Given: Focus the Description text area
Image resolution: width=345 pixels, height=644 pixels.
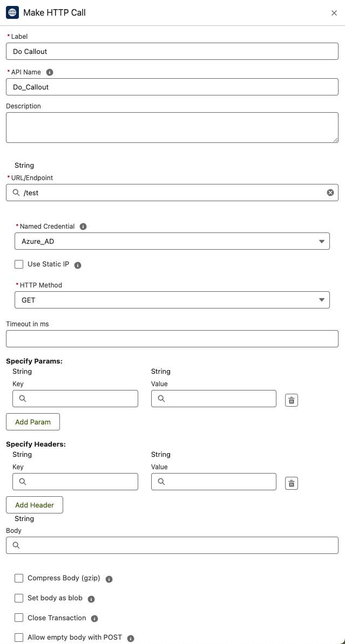Looking at the screenshot, I should click(x=172, y=127).
